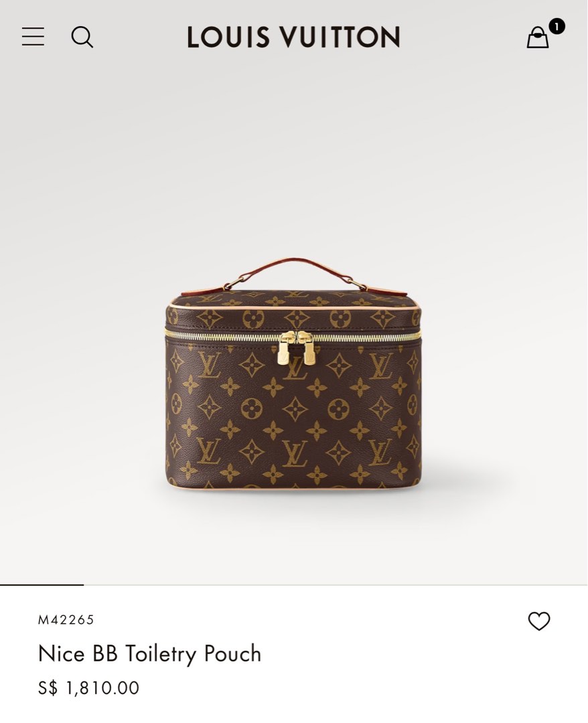Open the shopping bag cart icon

[537, 37]
